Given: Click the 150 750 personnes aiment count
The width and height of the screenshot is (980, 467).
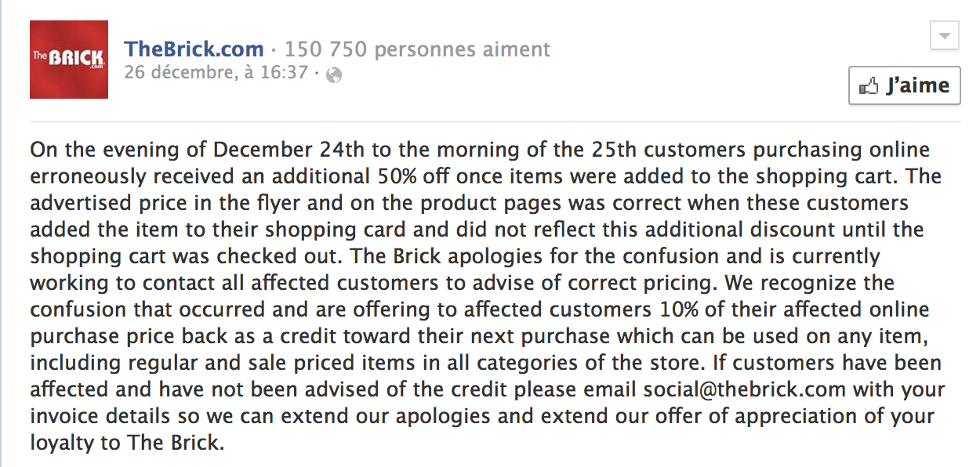Looking at the screenshot, I should [417, 49].
